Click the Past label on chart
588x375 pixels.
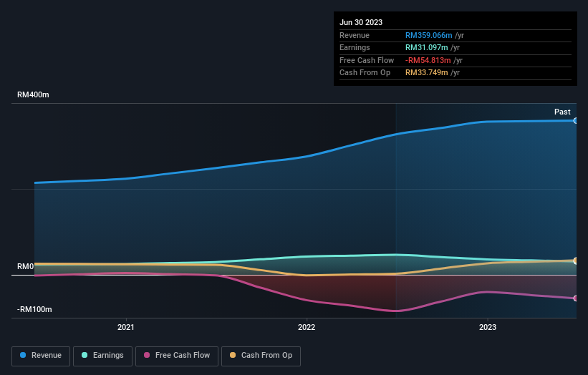[x=562, y=112]
